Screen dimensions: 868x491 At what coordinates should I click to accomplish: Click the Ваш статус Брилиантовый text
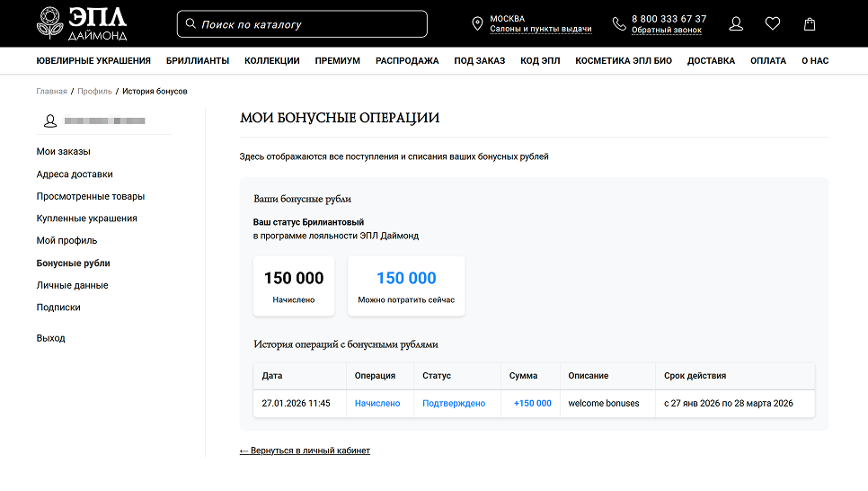coord(308,222)
